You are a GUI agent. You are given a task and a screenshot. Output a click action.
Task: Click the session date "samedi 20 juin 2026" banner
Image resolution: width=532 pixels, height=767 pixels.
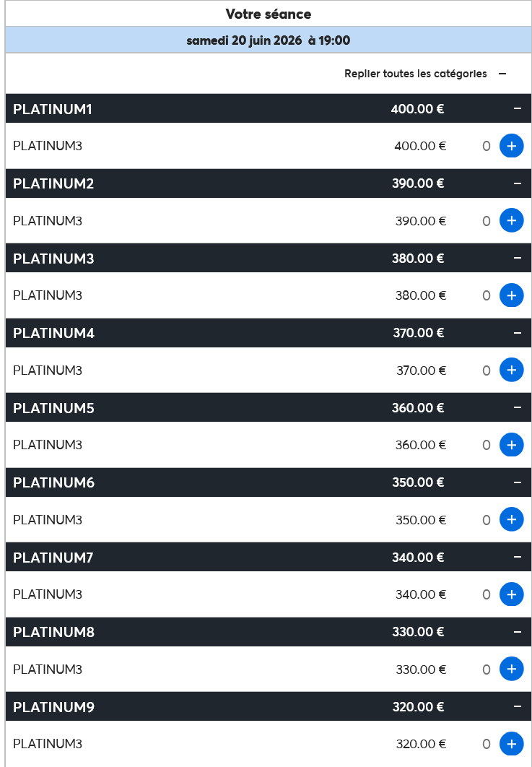click(x=268, y=40)
